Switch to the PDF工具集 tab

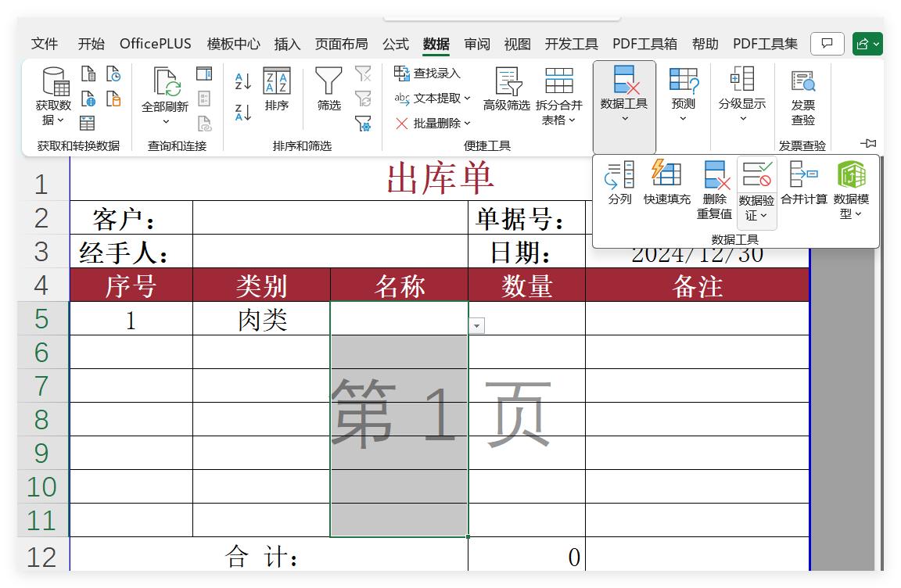(766, 44)
